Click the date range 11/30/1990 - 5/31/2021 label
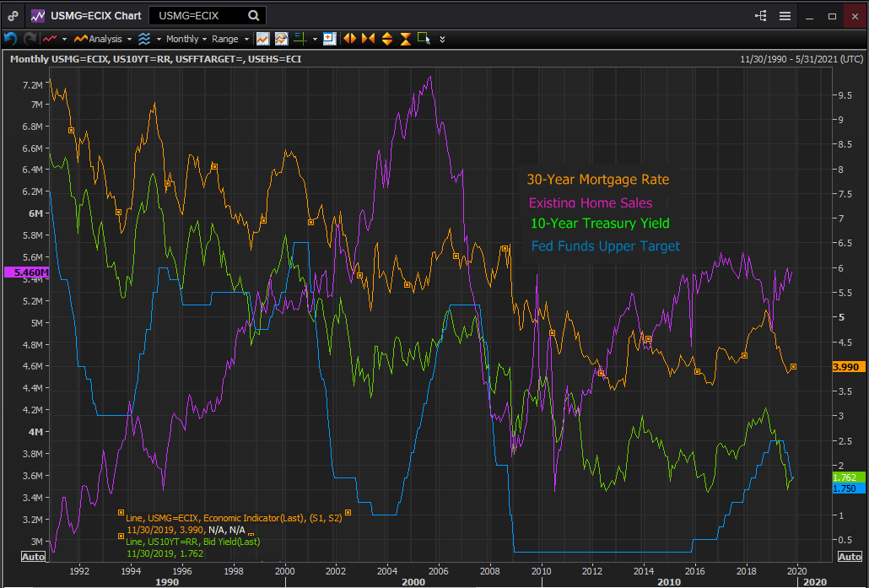 tap(801, 59)
